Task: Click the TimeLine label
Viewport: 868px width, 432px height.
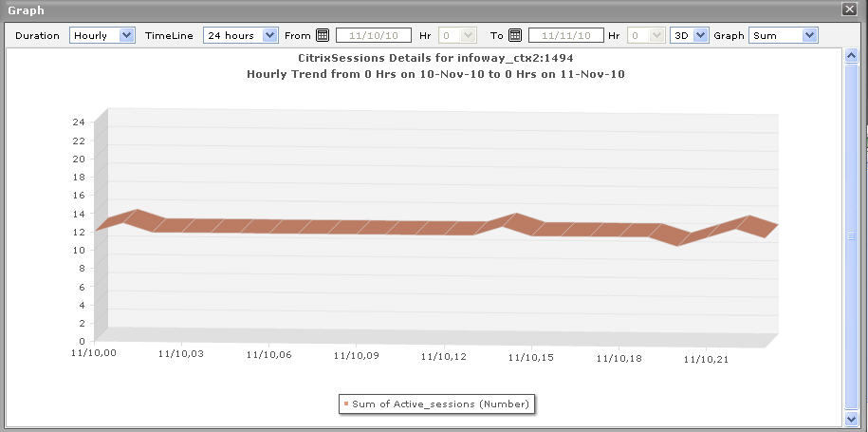Action: (170, 35)
